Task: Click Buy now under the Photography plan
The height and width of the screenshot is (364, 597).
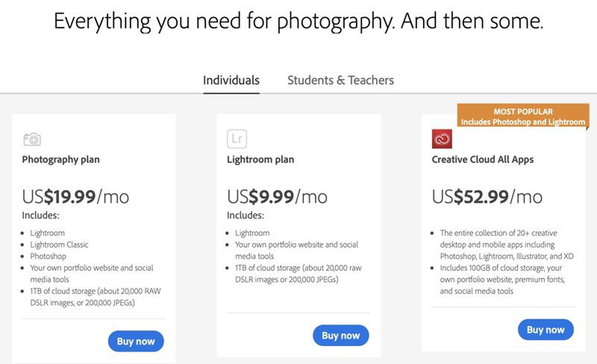Action: (x=136, y=341)
